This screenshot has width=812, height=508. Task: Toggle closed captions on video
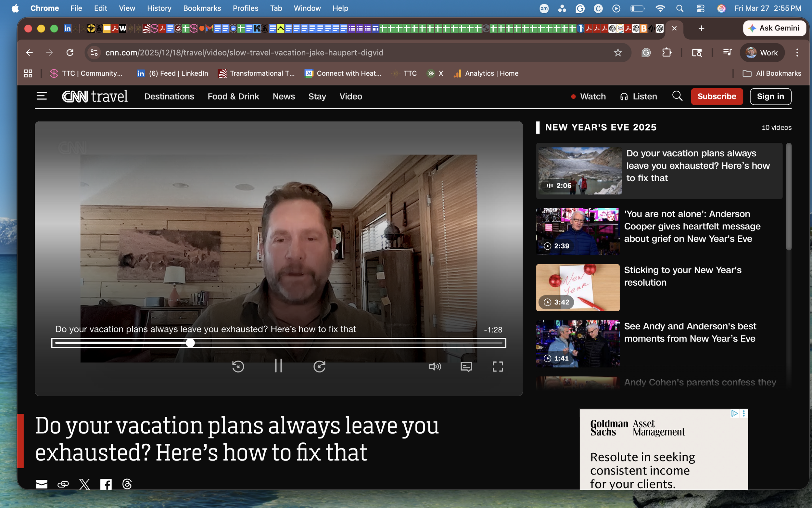pos(466,367)
